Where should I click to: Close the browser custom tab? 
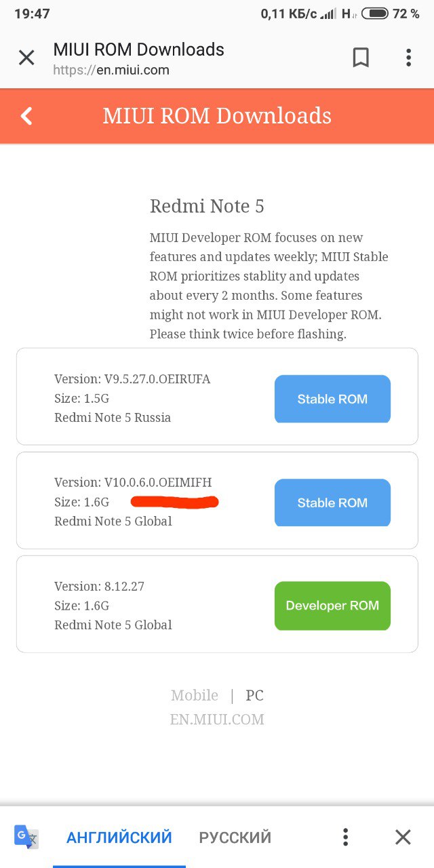(x=26, y=58)
